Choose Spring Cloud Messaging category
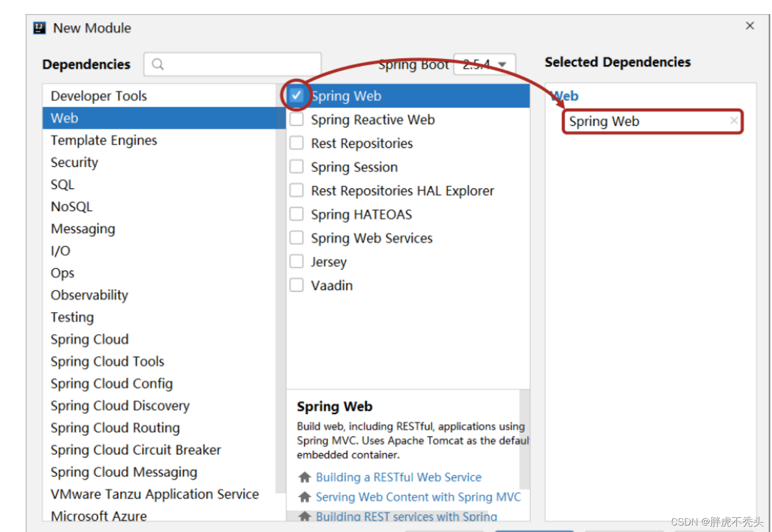Screen dimensions: 772x532 124,473
